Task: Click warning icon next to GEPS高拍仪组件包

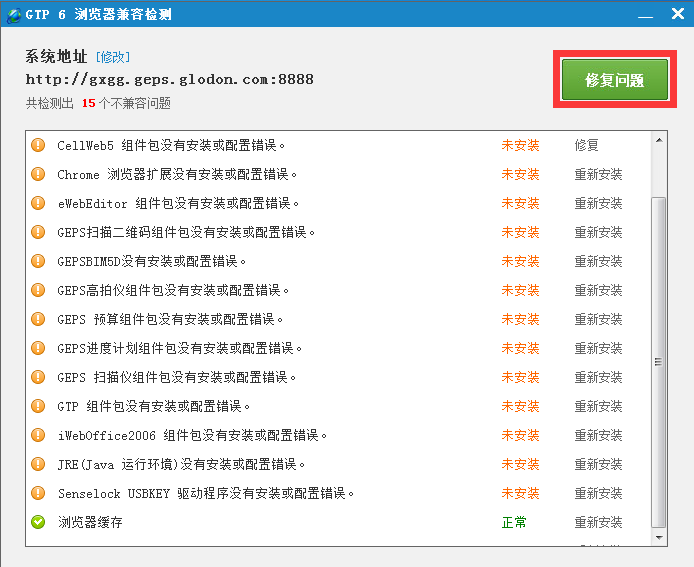Action: pyautogui.click(x=38, y=290)
